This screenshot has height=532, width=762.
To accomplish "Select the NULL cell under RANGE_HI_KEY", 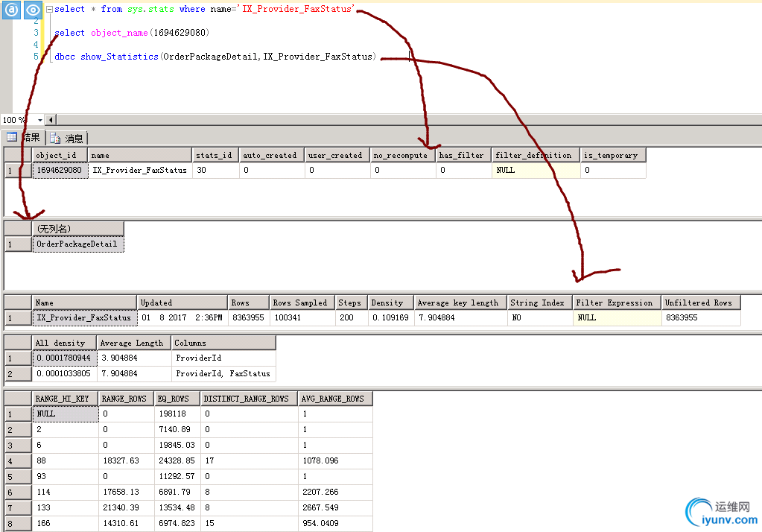I will pyautogui.click(x=65, y=414).
